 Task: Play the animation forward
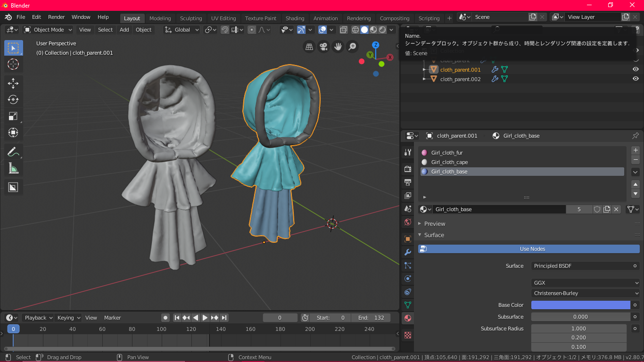205,318
